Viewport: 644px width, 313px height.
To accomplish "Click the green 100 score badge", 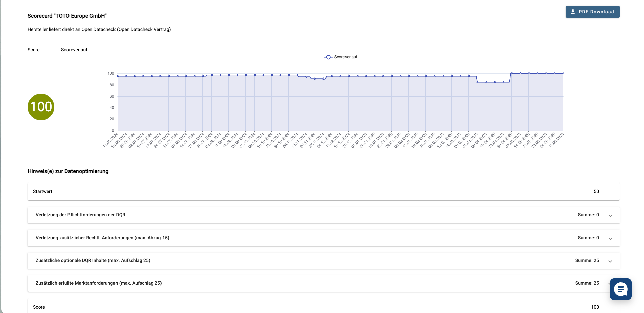I will click(41, 107).
